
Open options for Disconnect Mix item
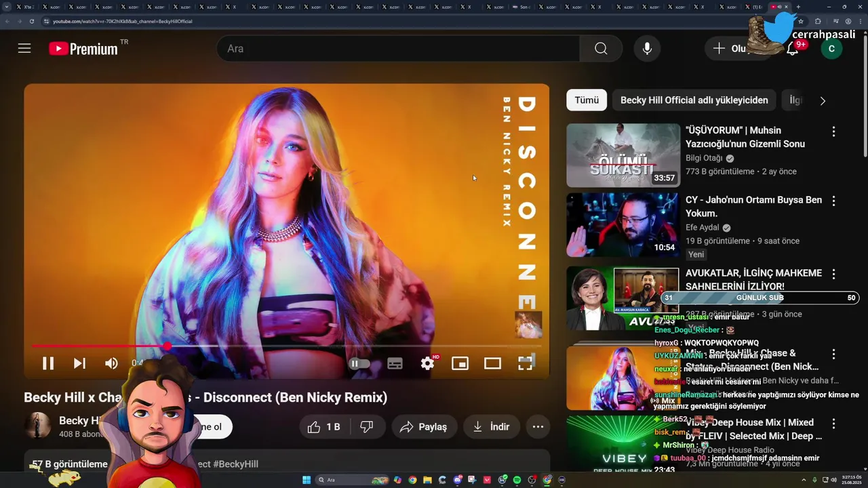pos(833,354)
